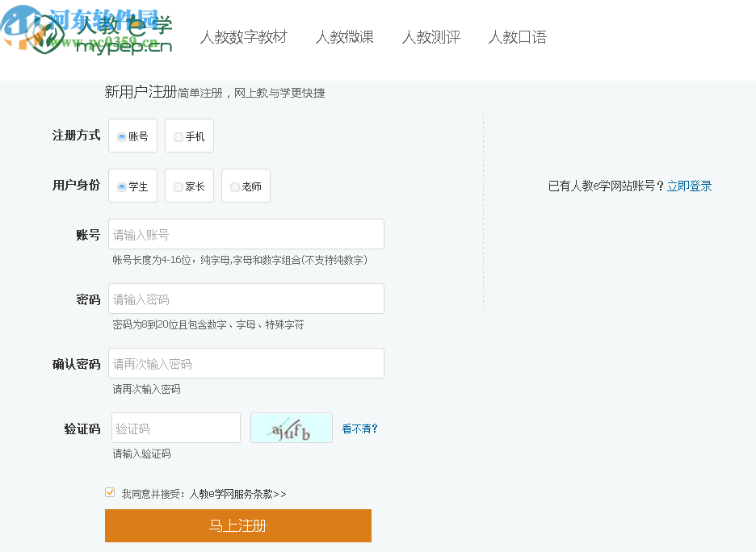Image resolution: width=756 pixels, height=552 pixels.
Task: Open the 人教测评 menu item
Action: tap(430, 37)
